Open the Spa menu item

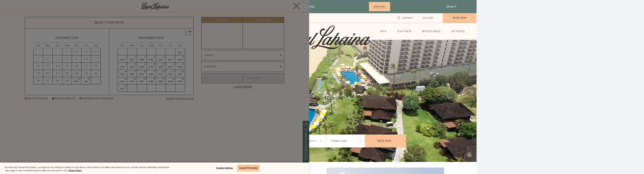[x=383, y=31]
